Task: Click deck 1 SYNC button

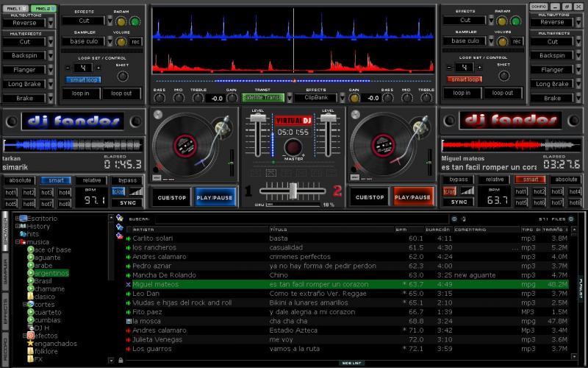Action: [127, 203]
